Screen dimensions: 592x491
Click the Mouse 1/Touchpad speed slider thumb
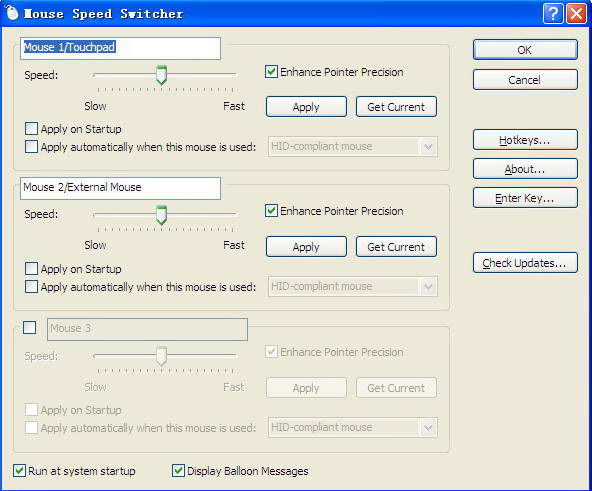click(x=161, y=75)
